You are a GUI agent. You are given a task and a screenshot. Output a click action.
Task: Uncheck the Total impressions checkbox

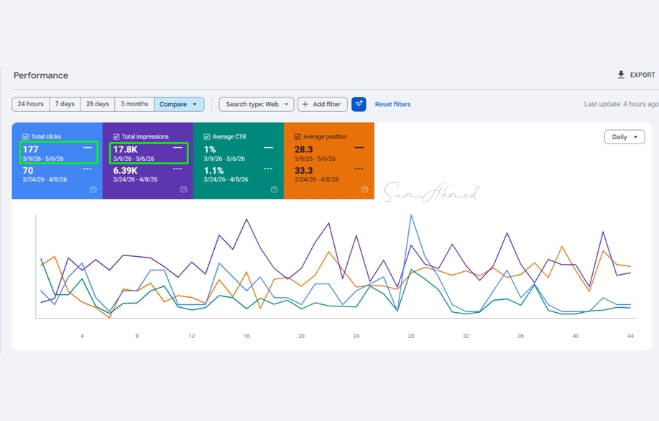click(x=116, y=137)
